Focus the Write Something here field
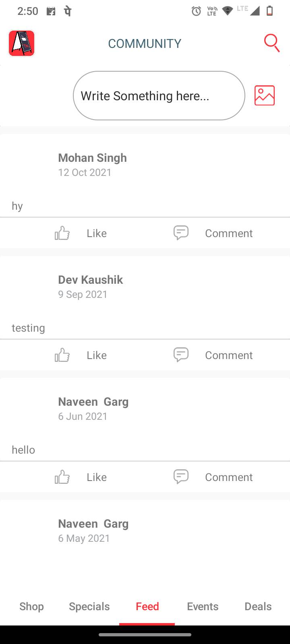This screenshot has width=290, height=644. pyautogui.click(x=159, y=96)
